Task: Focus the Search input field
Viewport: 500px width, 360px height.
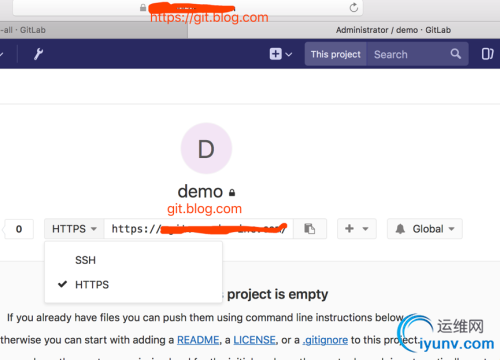Action: coord(408,54)
